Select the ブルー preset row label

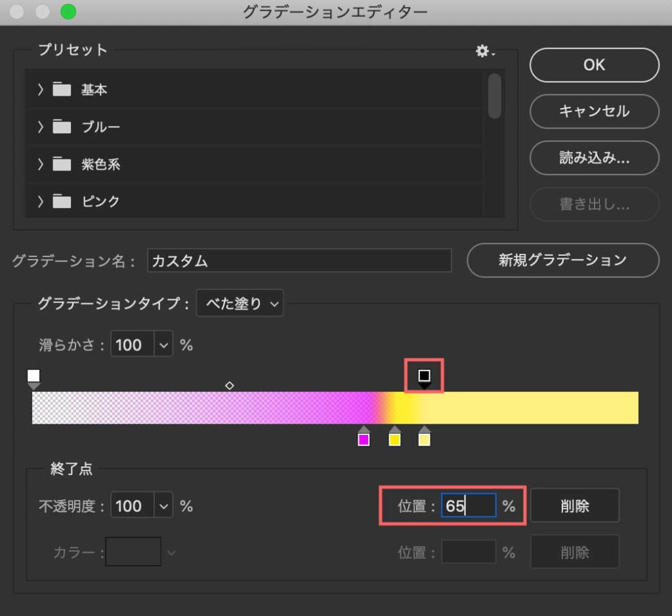coord(100,127)
